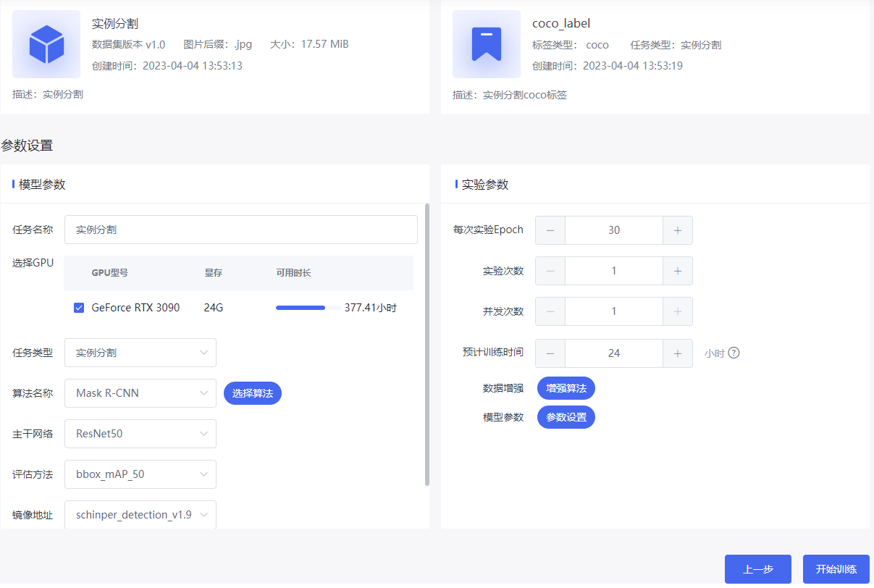Image resolution: width=874 pixels, height=588 pixels.
Task: Click the 模型参数 panel vertical scrollbar
Action: (427, 345)
